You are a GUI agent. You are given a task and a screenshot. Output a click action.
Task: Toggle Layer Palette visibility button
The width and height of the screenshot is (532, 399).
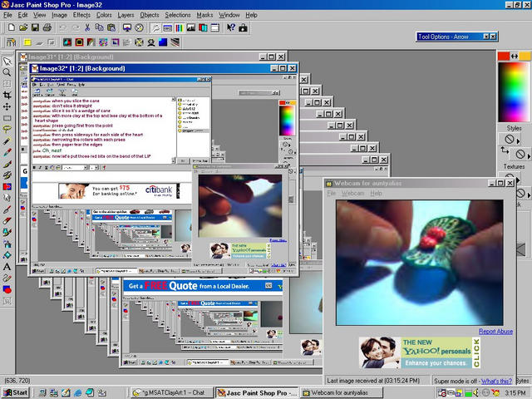coord(203,27)
